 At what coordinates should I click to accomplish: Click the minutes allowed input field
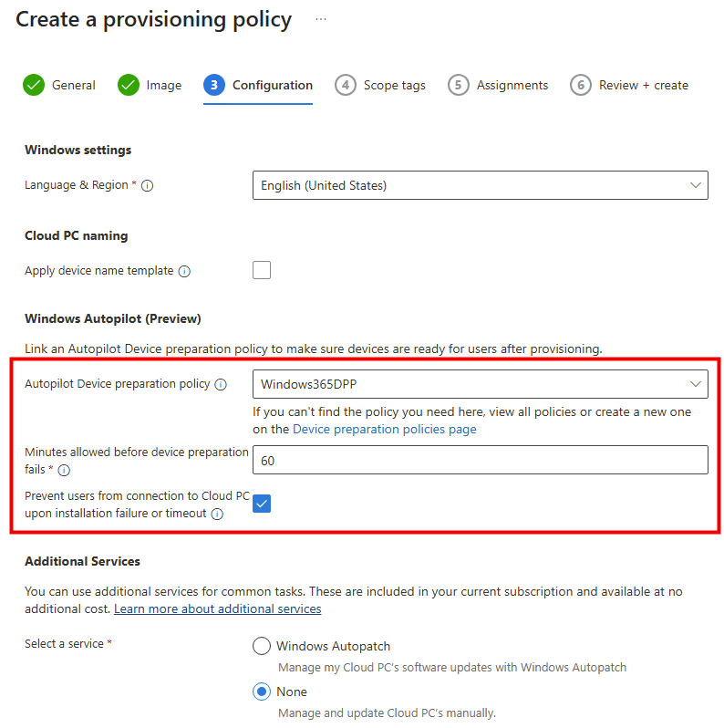(x=480, y=461)
